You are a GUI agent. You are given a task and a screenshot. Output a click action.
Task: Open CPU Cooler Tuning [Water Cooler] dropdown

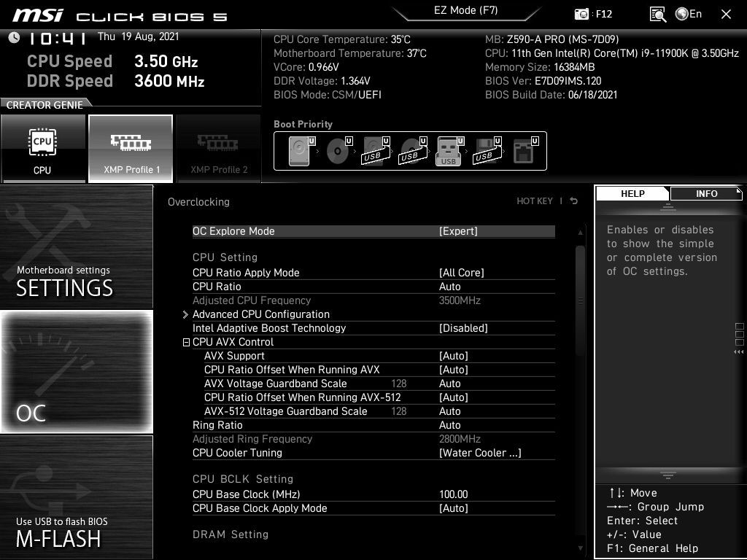[x=373, y=452]
